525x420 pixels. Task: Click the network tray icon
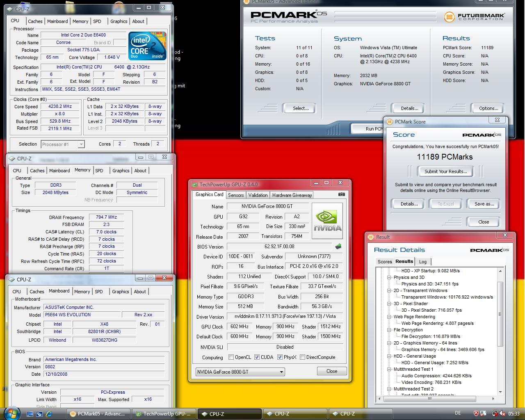coord(495,413)
